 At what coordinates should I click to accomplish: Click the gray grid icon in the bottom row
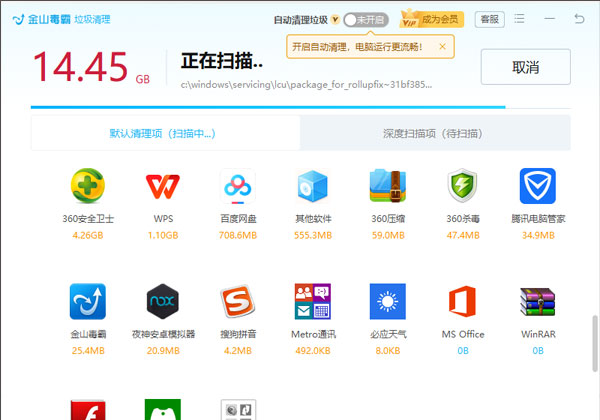click(x=238, y=410)
